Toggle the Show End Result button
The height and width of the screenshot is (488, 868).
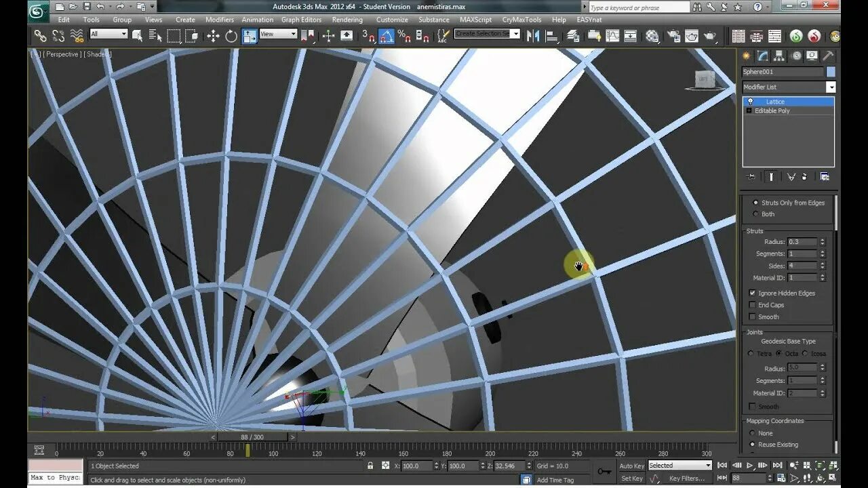[x=771, y=177]
